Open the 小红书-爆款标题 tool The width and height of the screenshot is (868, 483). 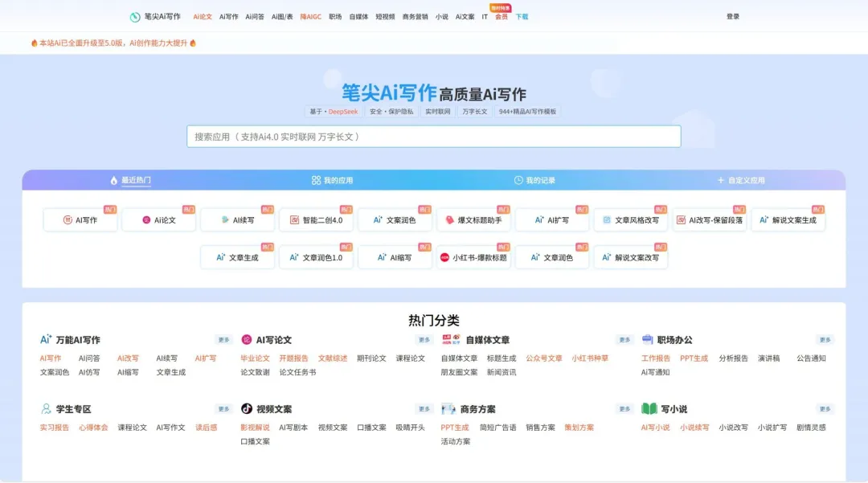(474, 258)
